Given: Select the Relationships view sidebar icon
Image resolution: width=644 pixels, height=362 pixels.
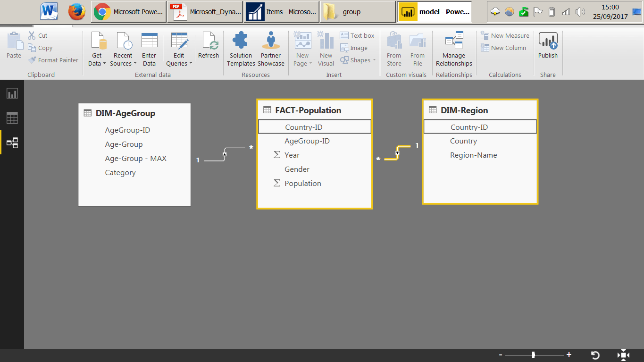Looking at the screenshot, I should tap(12, 143).
